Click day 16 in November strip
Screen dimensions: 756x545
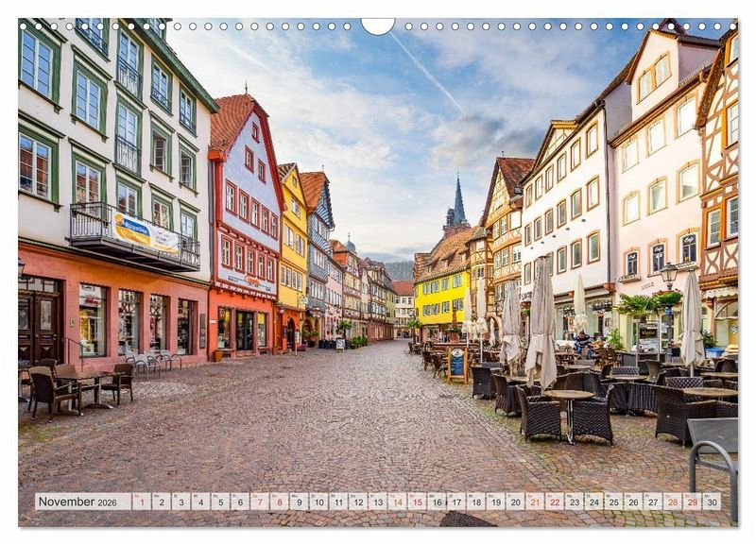[437, 502]
